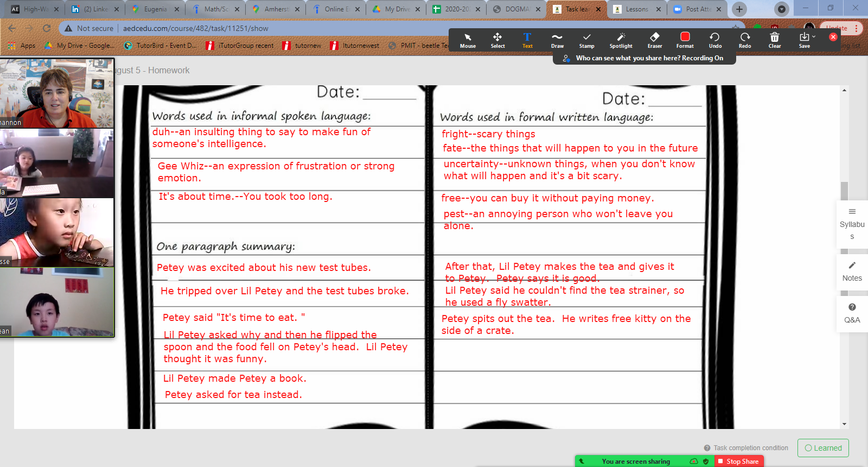Choose the Select annotation tool
868x467 pixels.
(x=497, y=40)
